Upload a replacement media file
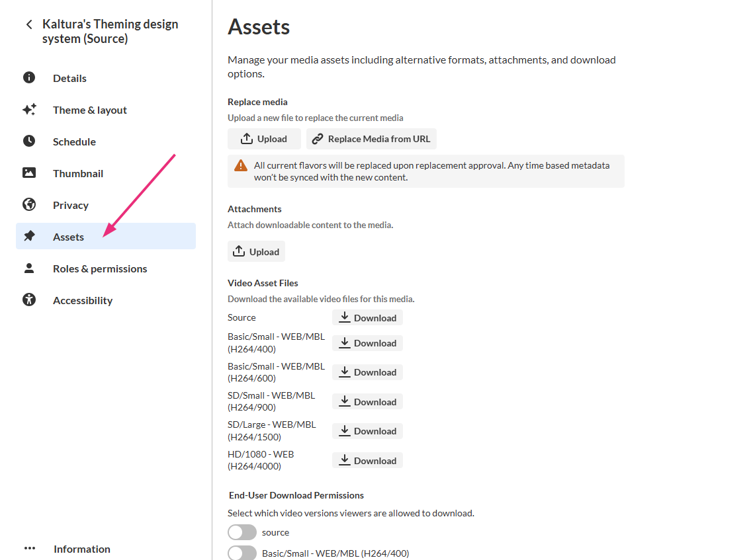 (264, 139)
